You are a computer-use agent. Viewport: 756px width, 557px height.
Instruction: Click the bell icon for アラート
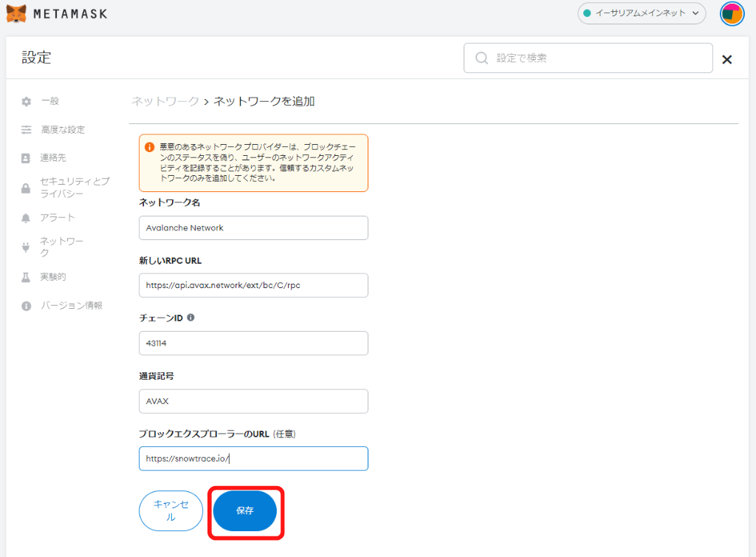click(26, 218)
